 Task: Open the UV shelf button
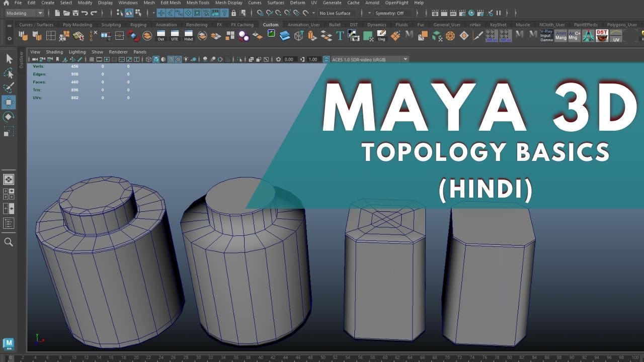click(x=616, y=36)
